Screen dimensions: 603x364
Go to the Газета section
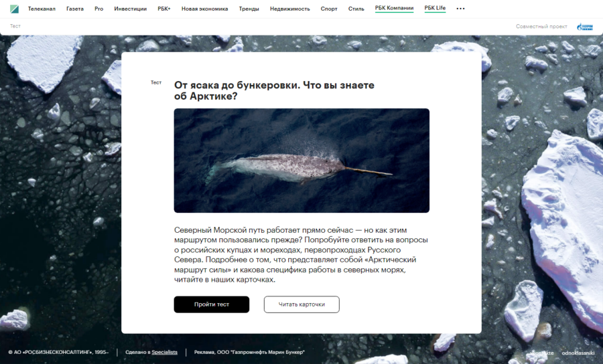pos(74,9)
